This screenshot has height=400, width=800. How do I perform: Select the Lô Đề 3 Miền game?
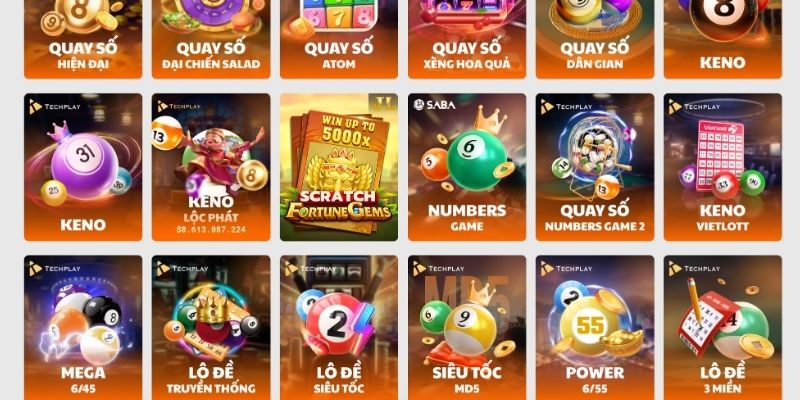tap(722, 328)
